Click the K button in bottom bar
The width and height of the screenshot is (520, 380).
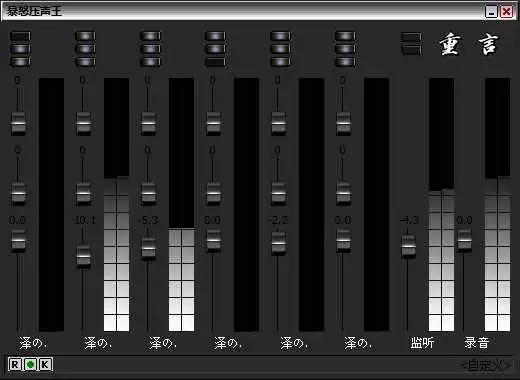tap(45, 364)
